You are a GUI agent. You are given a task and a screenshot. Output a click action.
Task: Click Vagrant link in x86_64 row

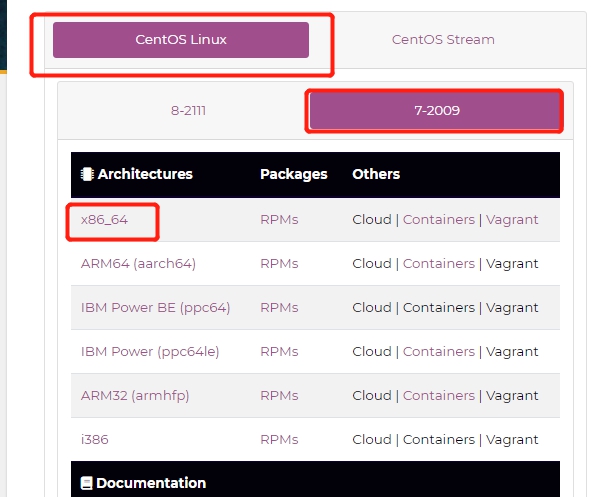click(512, 220)
